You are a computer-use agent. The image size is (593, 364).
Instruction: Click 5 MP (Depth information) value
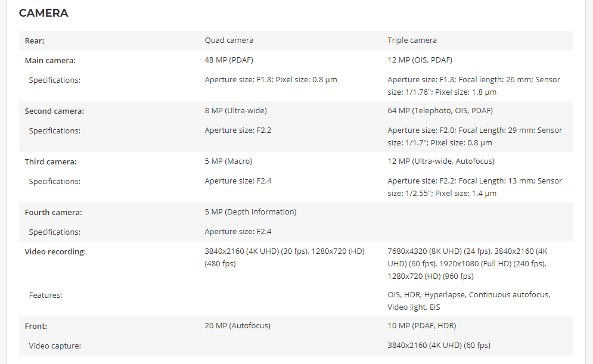pos(250,212)
